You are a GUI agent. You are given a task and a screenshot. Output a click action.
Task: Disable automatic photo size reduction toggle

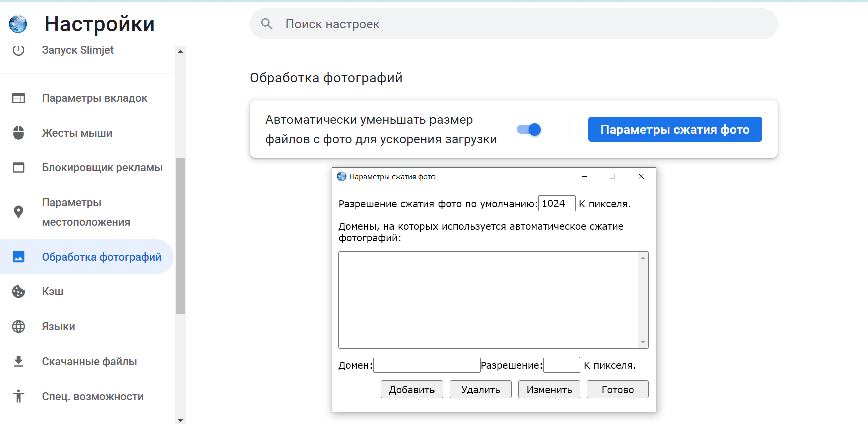click(529, 130)
